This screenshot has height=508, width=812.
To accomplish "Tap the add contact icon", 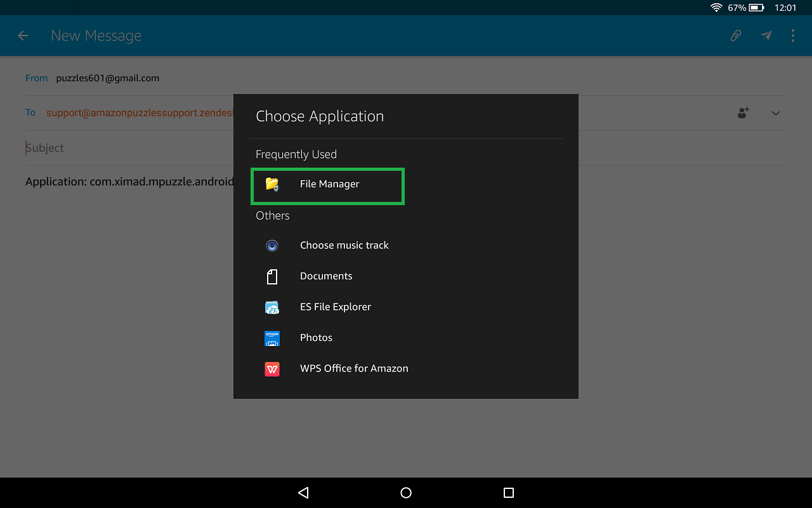I will [743, 113].
